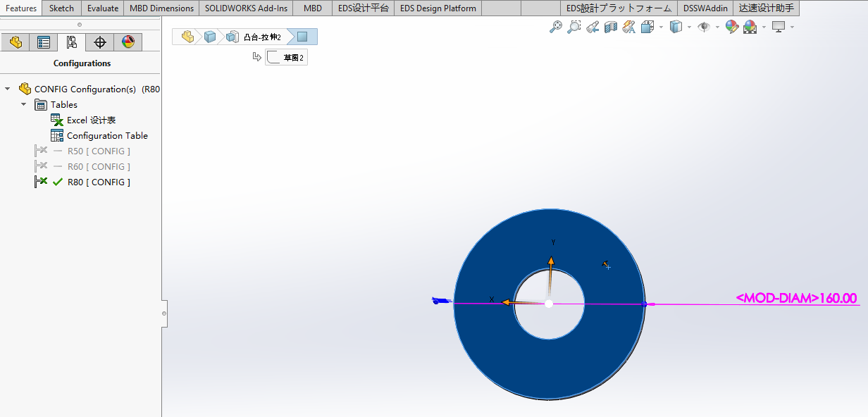This screenshot has height=417, width=868.
Task: Select the R60 [ CONFIG ] configuration
Action: click(x=99, y=166)
